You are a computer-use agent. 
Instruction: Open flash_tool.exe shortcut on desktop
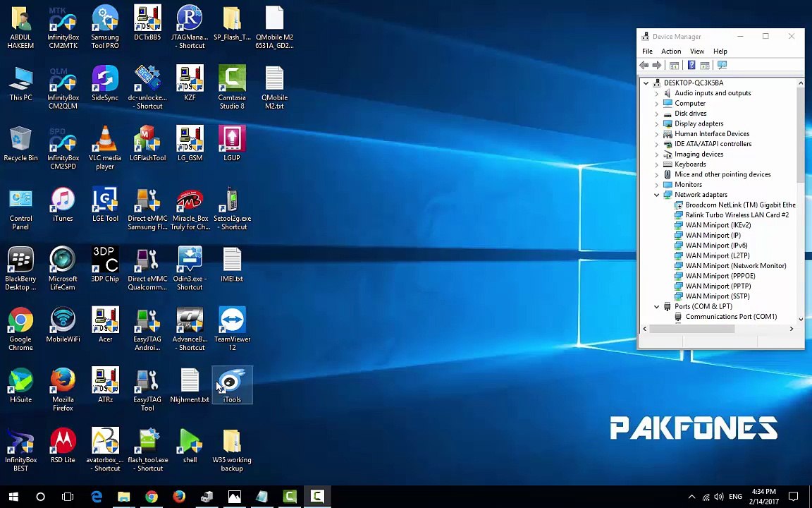point(147,449)
